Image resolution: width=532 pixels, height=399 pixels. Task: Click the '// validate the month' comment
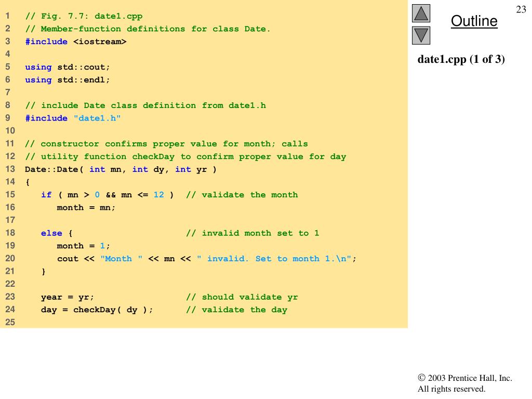tap(242, 195)
